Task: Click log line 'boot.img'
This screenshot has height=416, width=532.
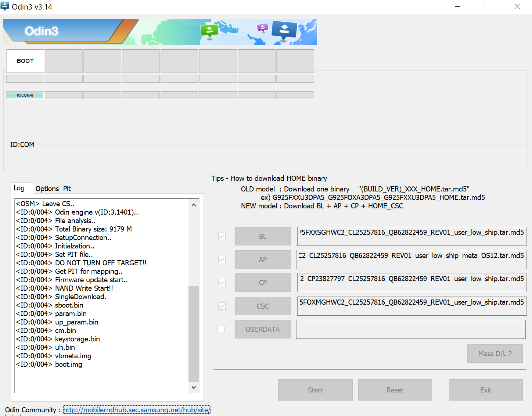Action: pos(49,364)
